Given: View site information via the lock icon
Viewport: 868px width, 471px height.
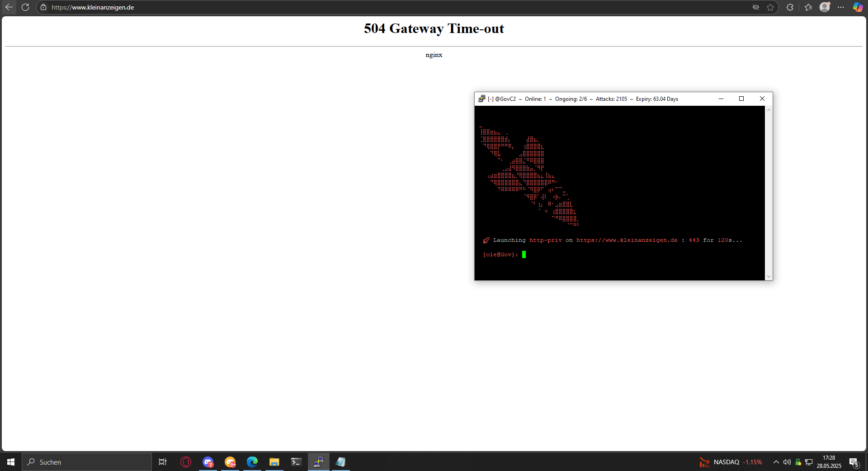Looking at the screenshot, I should 43,7.
